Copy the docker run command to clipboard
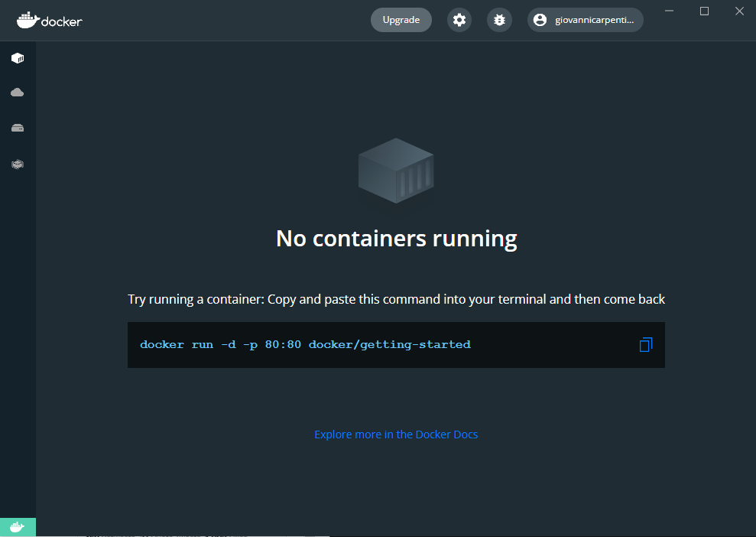The width and height of the screenshot is (756, 537). [x=645, y=345]
